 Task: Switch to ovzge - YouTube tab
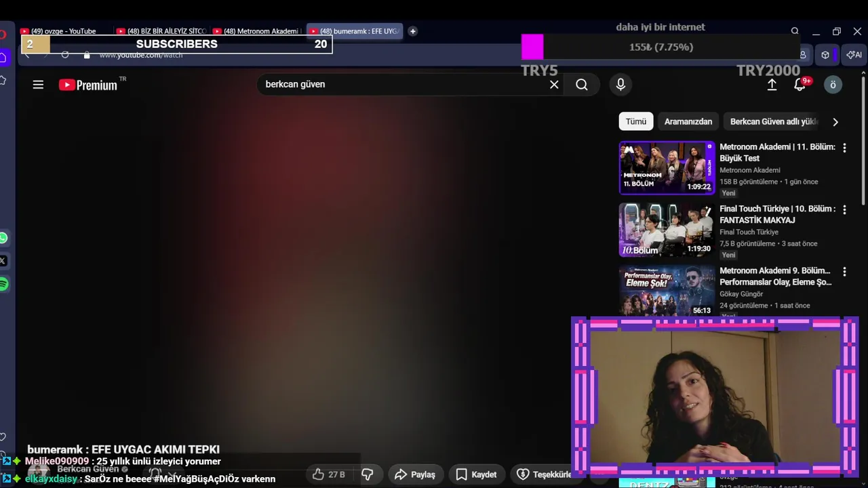[x=64, y=31]
